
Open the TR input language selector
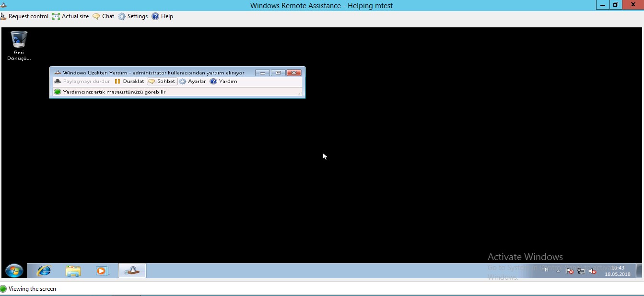point(545,270)
